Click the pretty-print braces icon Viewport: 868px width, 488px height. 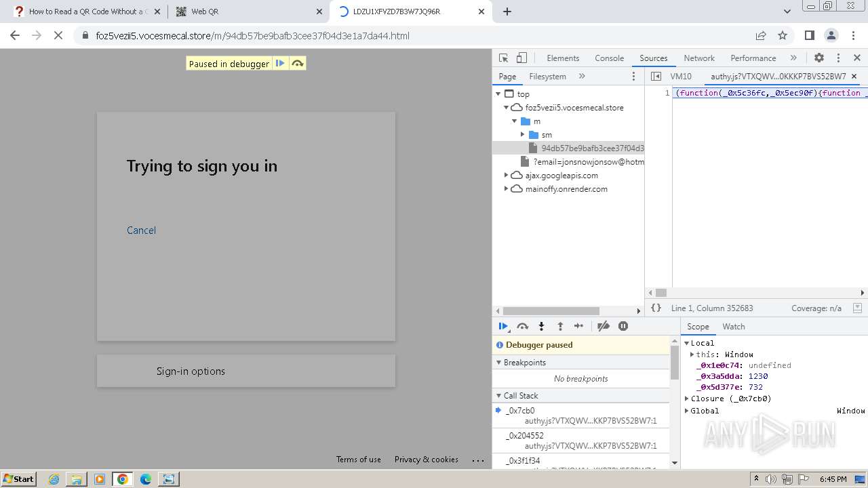656,308
